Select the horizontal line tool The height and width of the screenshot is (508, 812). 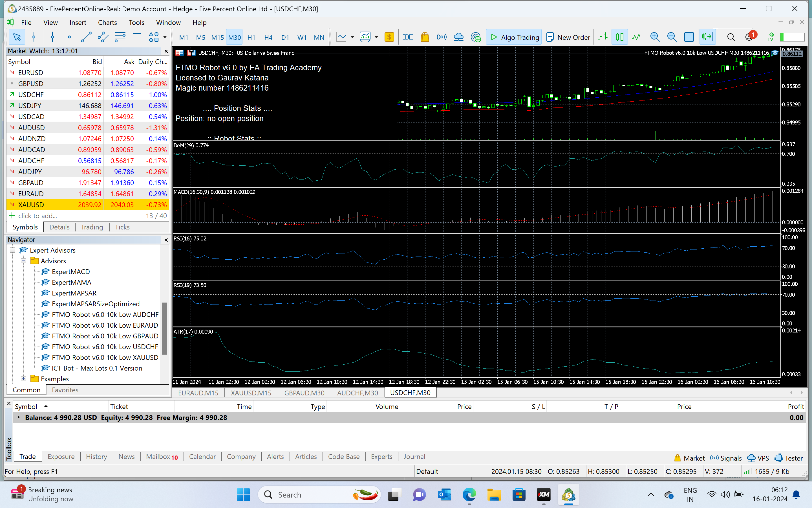[69, 37]
